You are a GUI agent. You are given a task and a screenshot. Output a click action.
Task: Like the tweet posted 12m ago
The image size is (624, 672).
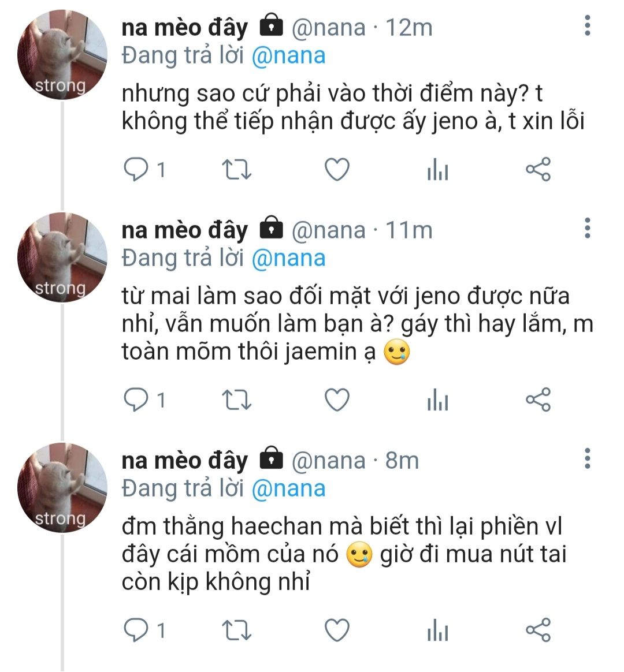coord(337,170)
